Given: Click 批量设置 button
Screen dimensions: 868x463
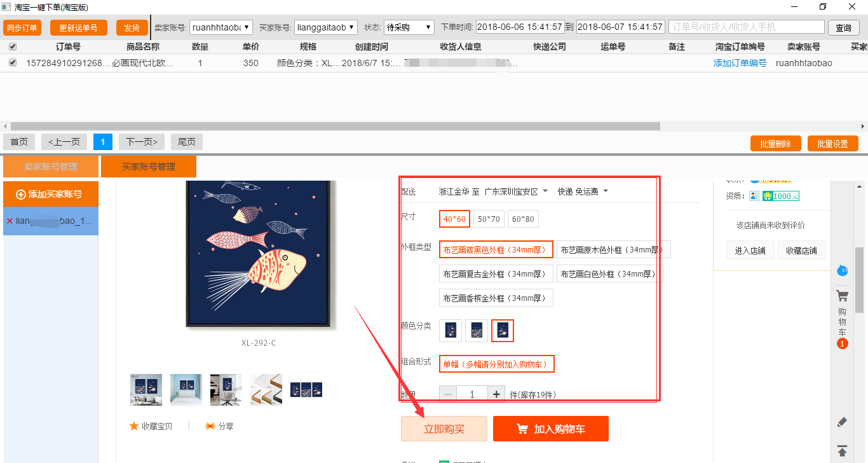Looking at the screenshot, I should (x=833, y=144).
